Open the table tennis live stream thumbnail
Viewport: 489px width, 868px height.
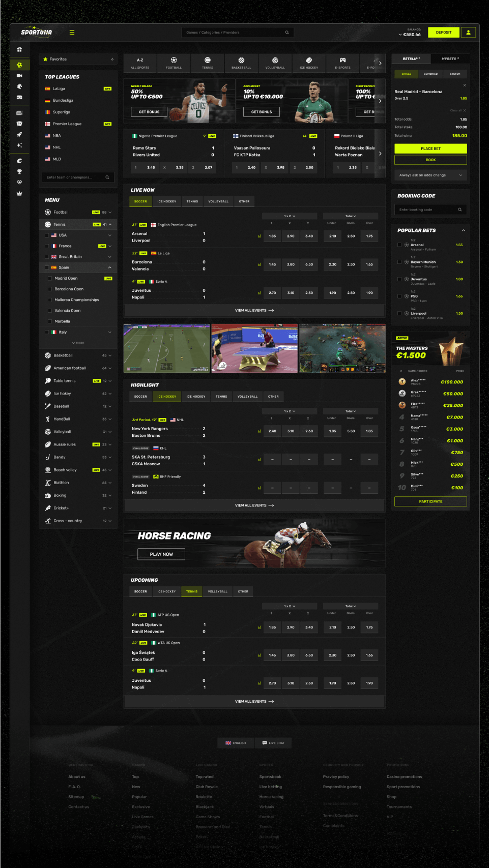pyautogui.click(x=254, y=348)
